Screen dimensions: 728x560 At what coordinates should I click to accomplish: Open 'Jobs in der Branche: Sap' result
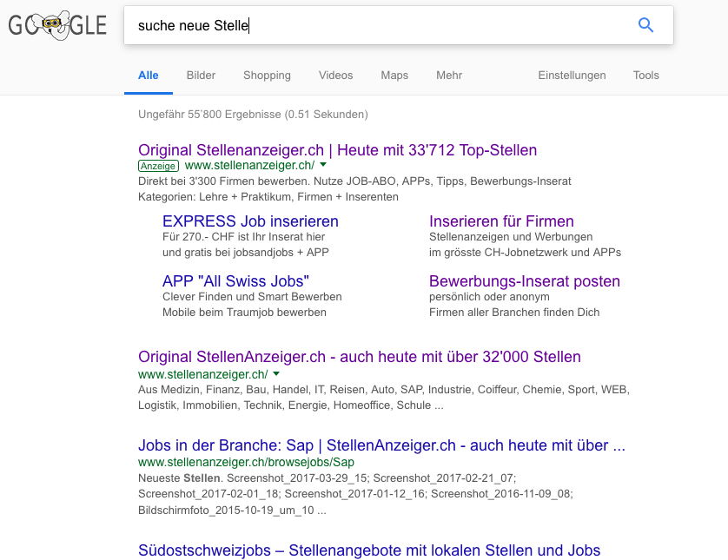(x=381, y=445)
